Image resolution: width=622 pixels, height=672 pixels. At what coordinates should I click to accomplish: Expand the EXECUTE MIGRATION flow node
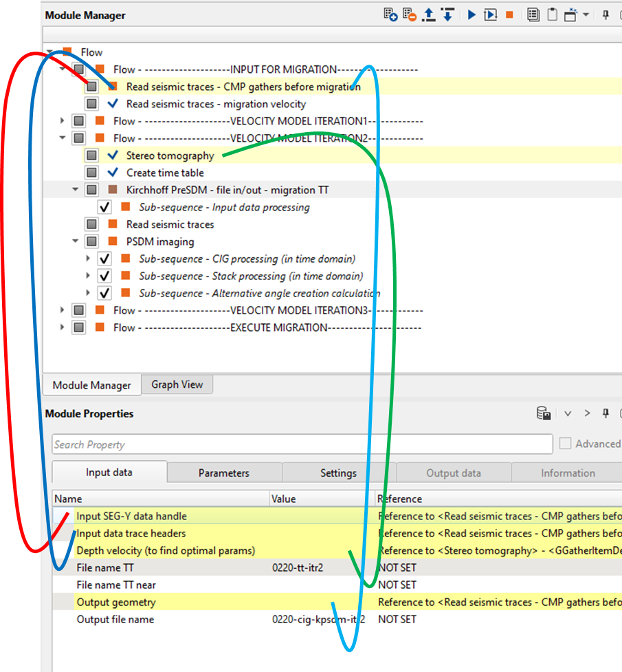click(x=63, y=327)
